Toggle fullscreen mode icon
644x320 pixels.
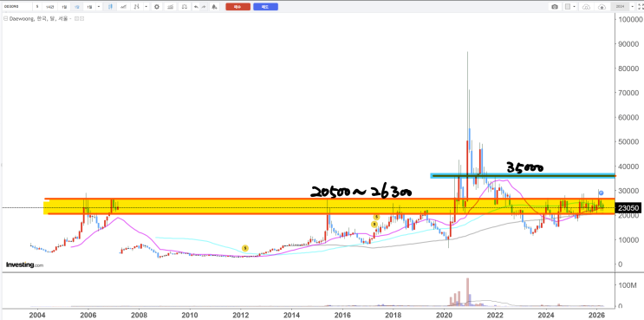[640, 7]
